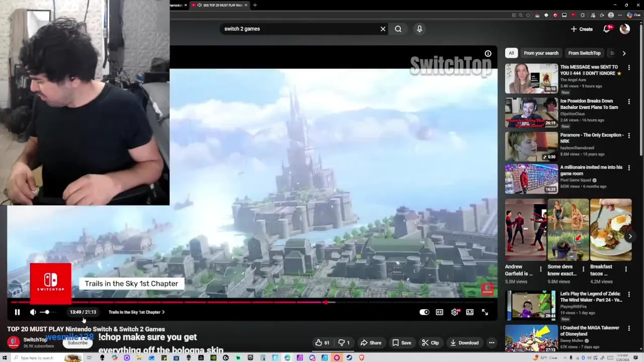Expand the Trails in the Sky chapter list
The width and height of the screenshot is (644, 362).
tap(136, 312)
